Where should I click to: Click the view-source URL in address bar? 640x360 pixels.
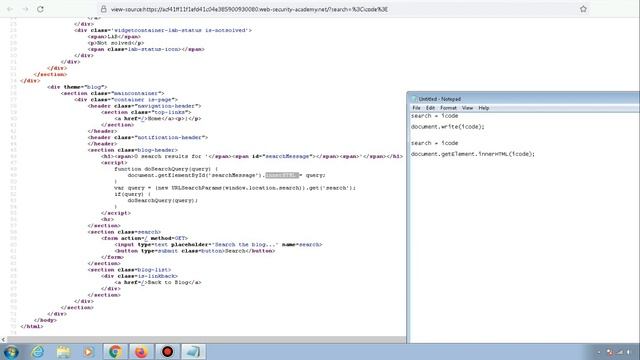[x=249, y=9]
